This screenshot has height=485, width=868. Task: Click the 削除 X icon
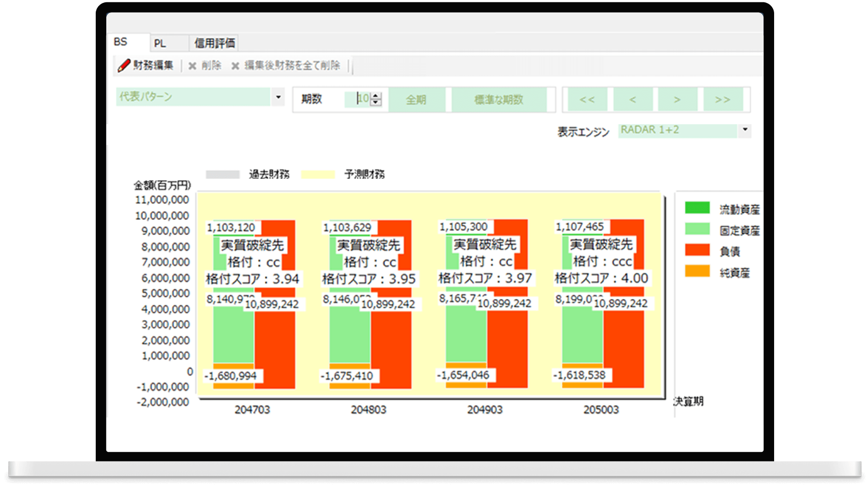[192, 65]
